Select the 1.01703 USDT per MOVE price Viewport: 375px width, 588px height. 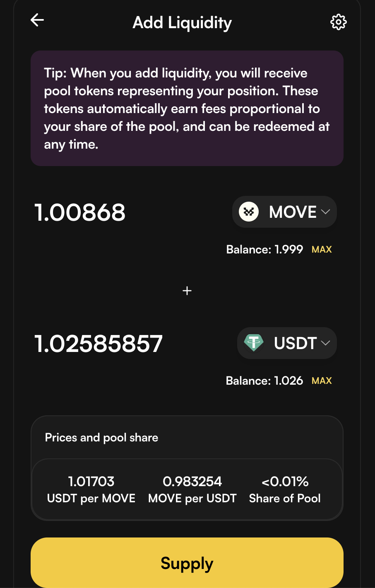coord(91,482)
